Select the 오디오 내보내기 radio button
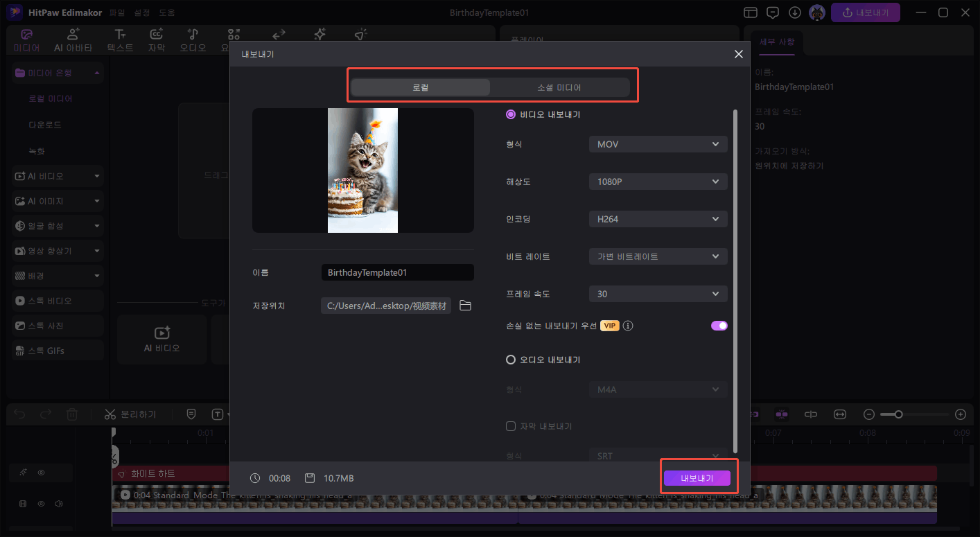 coord(511,359)
